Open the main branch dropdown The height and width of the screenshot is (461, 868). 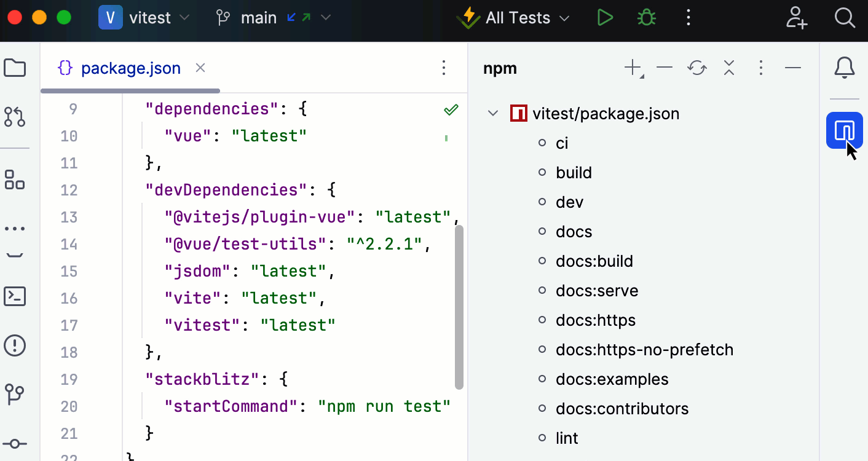click(274, 18)
